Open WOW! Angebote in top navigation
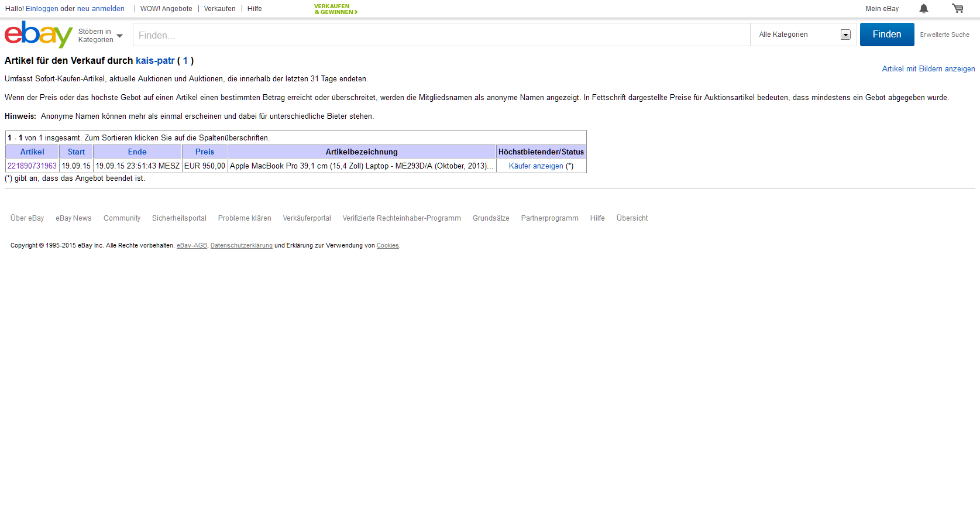 pos(166,9)
